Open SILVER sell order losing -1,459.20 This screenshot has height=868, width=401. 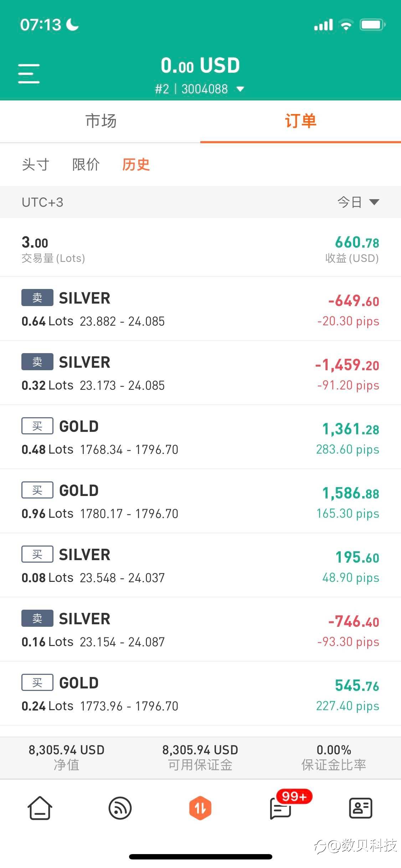tap(200, 373)
